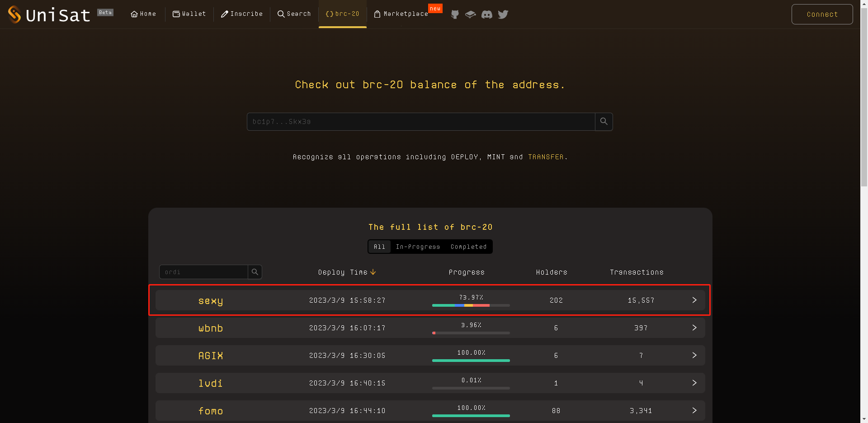Click the Beta badge
The width and height of the screenshot is (868, 423).
pyautogui.click(x=105, y=13)
